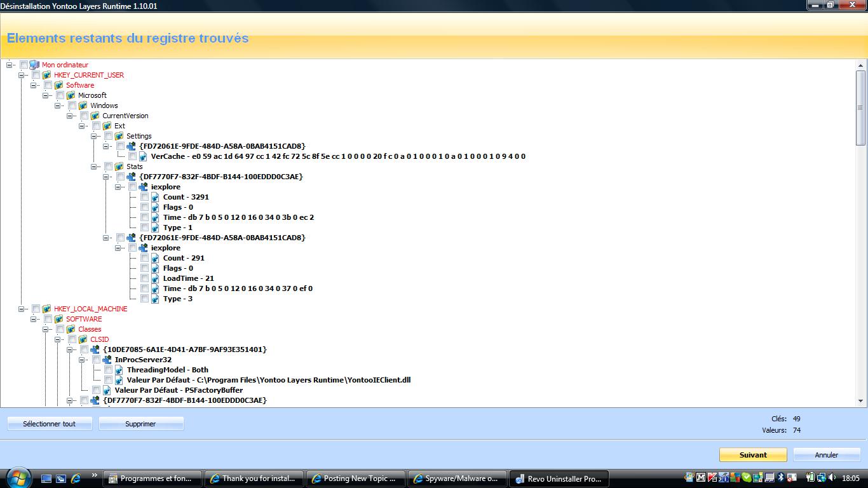
Task: Click the volume speaker tray icon
Action: coord(832,478)
